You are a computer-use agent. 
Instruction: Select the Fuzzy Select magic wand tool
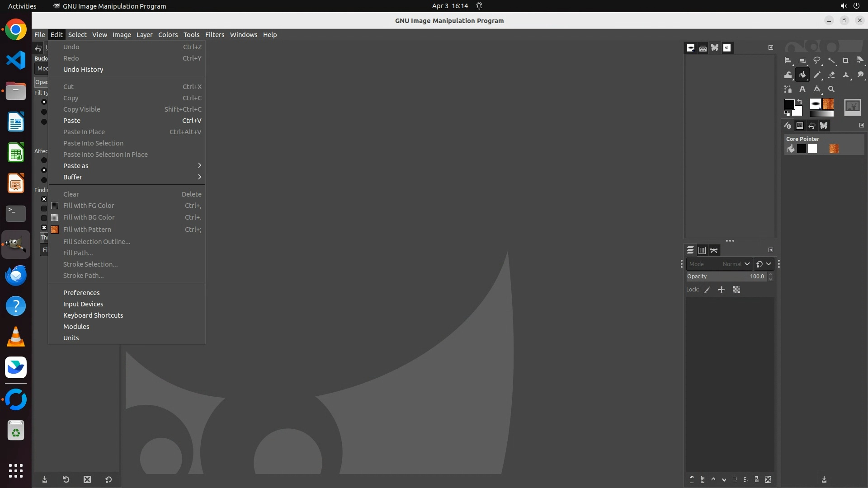pyautogui.click(x=831, y=61)
